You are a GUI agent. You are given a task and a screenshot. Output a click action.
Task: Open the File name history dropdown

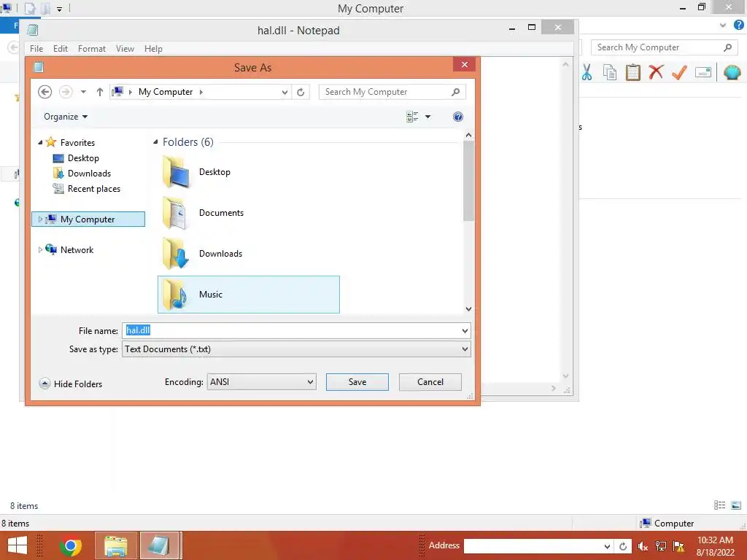465,331
